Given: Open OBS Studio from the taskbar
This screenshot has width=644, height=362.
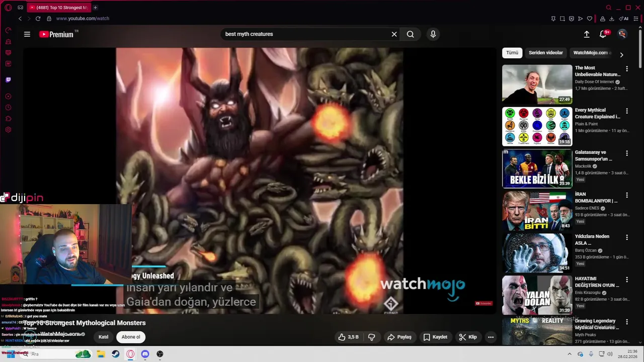Looking at the screenshot, I should tap(160, 354).
